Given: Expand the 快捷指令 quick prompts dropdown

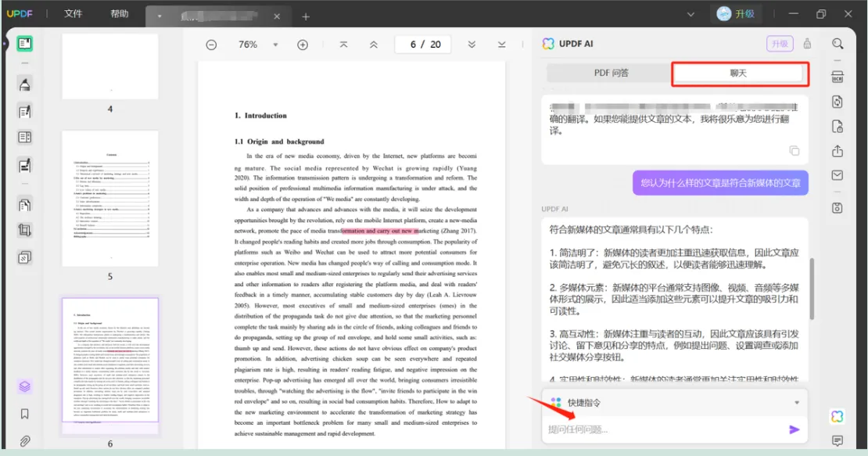Looking at the screenshot, I should (797, 403).
